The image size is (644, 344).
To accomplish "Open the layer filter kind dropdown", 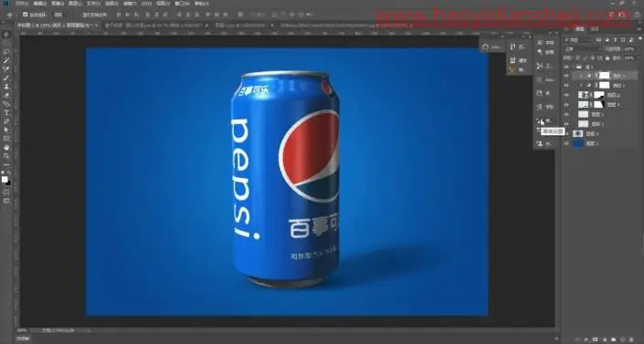I will tap(579, 40).
